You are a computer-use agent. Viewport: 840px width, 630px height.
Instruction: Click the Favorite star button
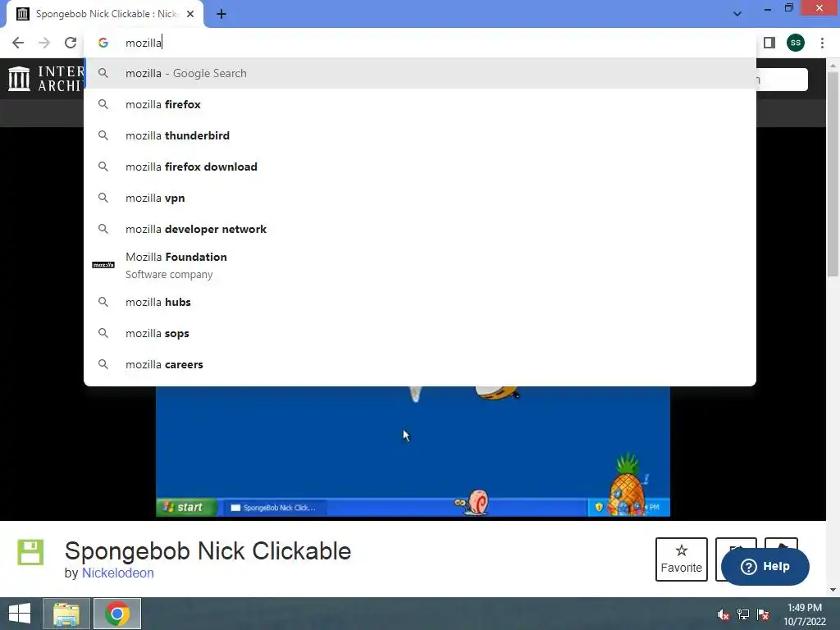click(x=682, y=559)
